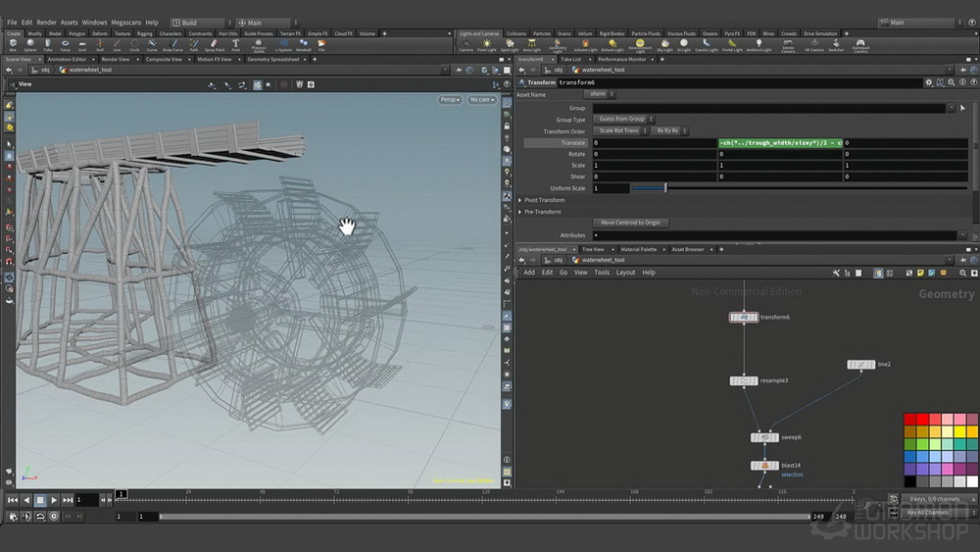Toggle auto-key icon beside 0 keys field
The height and width of the screenshot is (552, 980).
pos(894,499)
